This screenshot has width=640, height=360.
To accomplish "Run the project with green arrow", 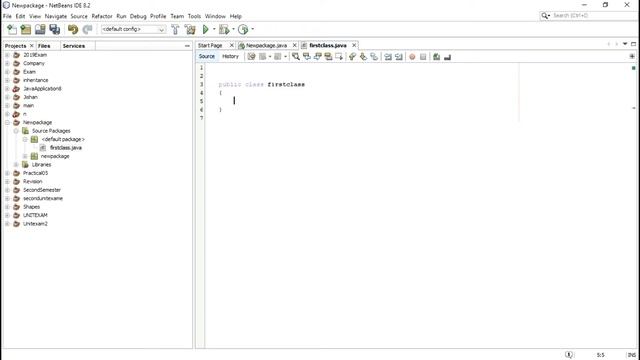I will [x=206, y=29].
